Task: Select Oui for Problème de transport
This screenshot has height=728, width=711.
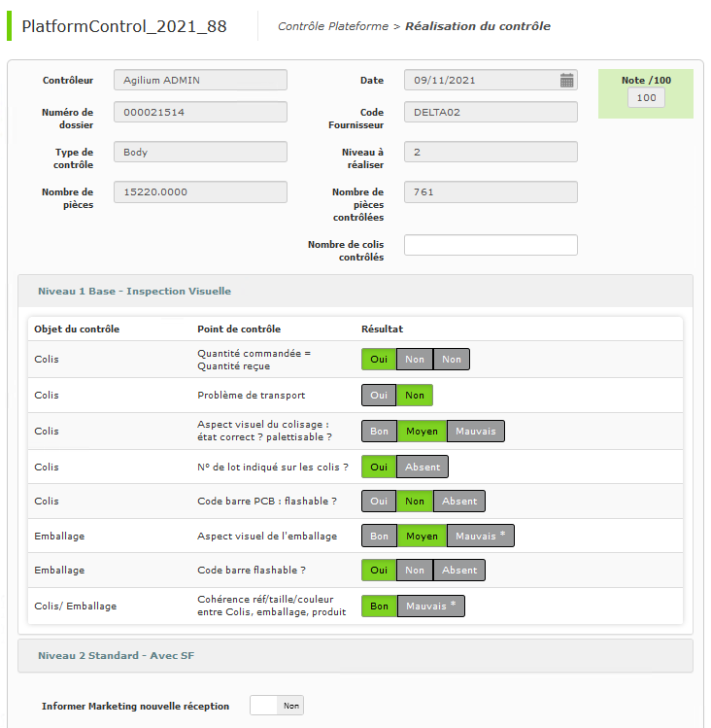Action: tap(379, 396)
